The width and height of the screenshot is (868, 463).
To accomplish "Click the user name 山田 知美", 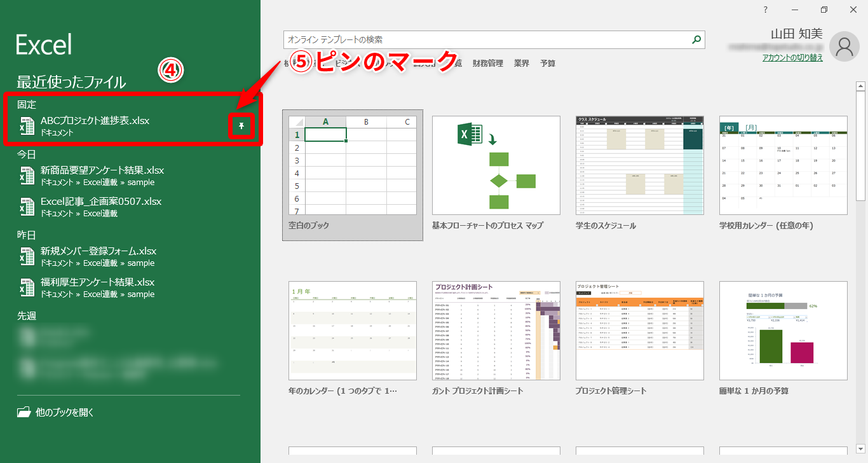I will pos(797,35).
